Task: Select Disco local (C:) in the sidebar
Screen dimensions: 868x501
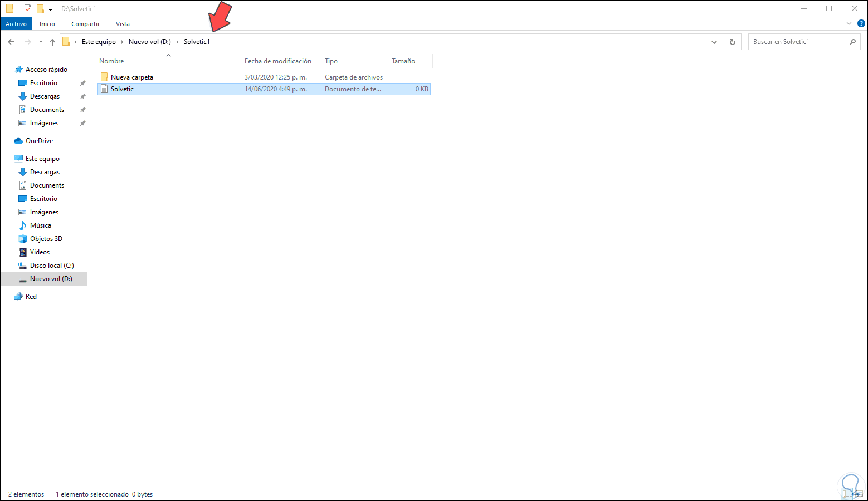Action: coord(52,265)
